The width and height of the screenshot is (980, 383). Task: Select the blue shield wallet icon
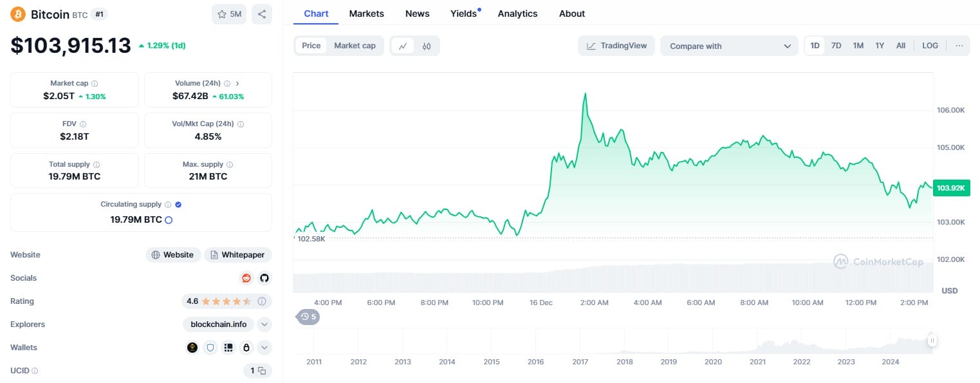pyautogui.click(x=210, y=348)
